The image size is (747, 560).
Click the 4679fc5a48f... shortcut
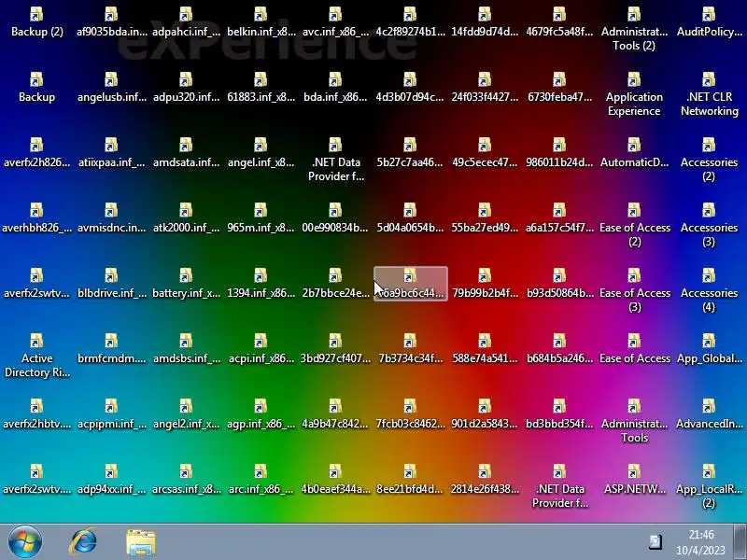tap(559, 21)
